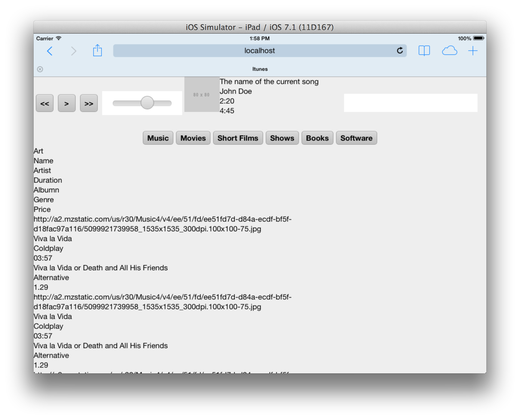This screenshot has height=420, width=520.
Task: Click the 'Artist' column label
Action: point(42,170)
